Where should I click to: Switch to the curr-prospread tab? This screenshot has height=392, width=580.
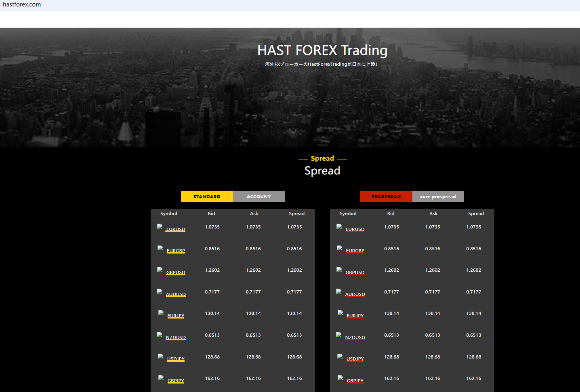(x=438, y=197)
